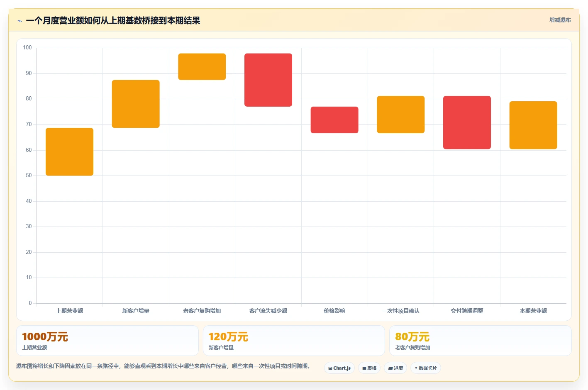Click the 本期营业额 axis label
Viewport: 588px width, 390px height.
click(533, 311)
